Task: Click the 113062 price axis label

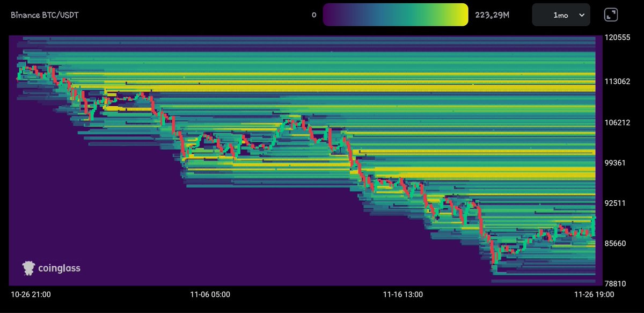Action: [617, 82]
